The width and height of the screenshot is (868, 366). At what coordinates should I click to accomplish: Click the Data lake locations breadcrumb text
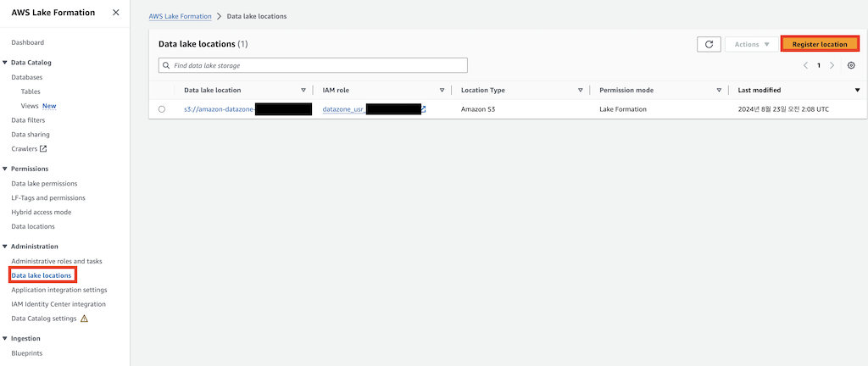tap(256, 17)
